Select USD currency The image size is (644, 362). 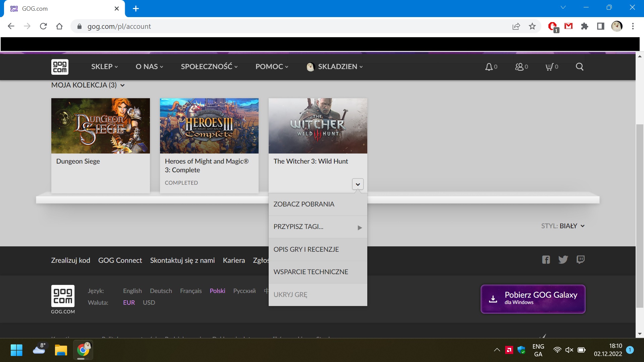tap(149, 303)
